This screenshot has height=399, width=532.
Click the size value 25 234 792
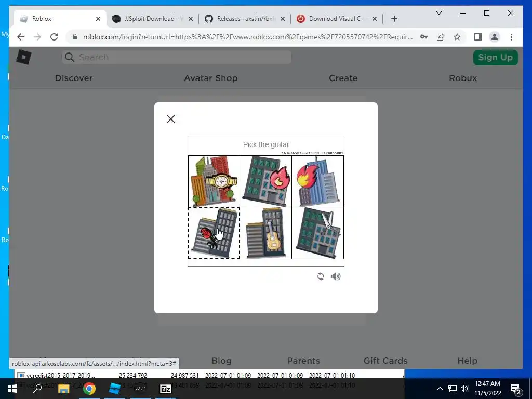[133, 375]
